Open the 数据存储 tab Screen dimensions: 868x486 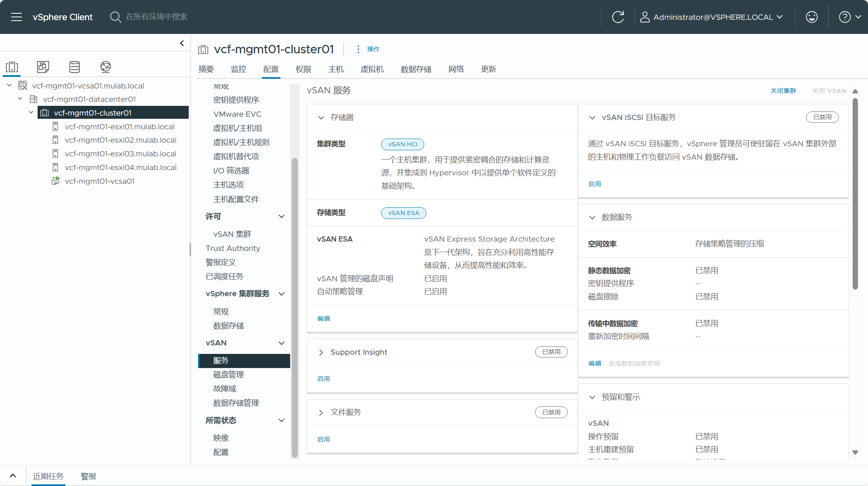pyautogui.click(x=416, y=69)
